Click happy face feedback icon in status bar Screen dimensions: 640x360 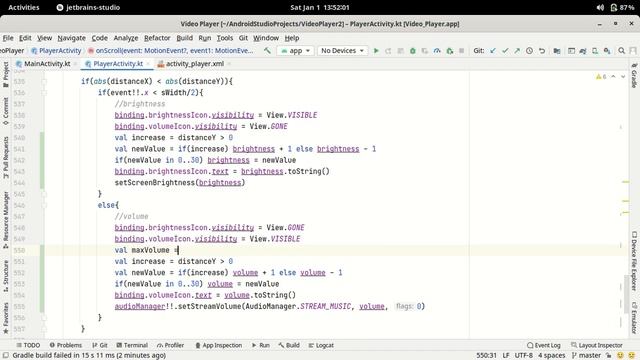point(620,356)
